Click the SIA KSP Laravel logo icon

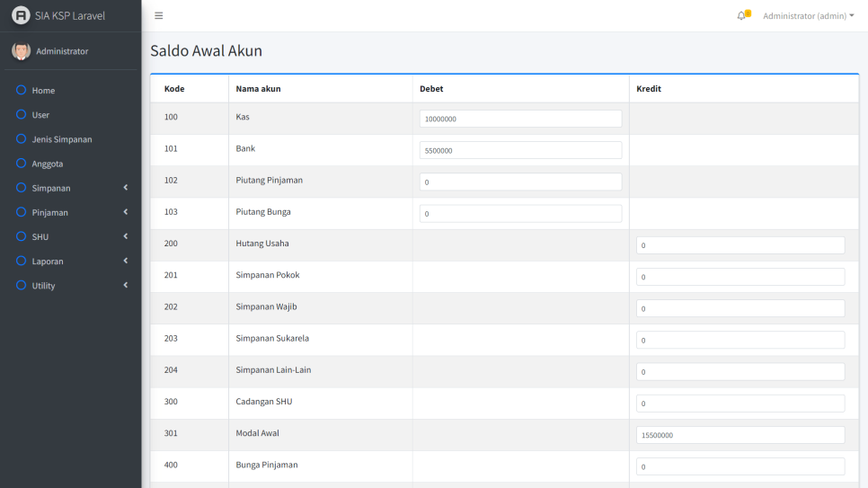click(21, 15)
